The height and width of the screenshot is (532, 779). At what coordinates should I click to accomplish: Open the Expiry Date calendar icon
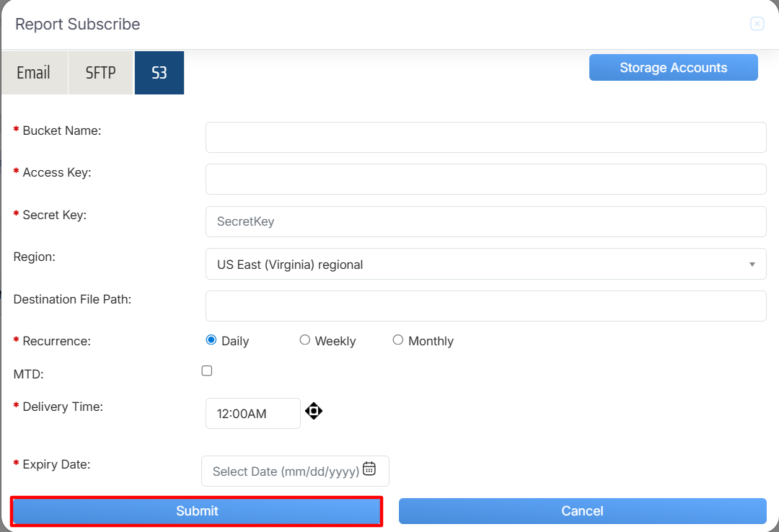369,469
